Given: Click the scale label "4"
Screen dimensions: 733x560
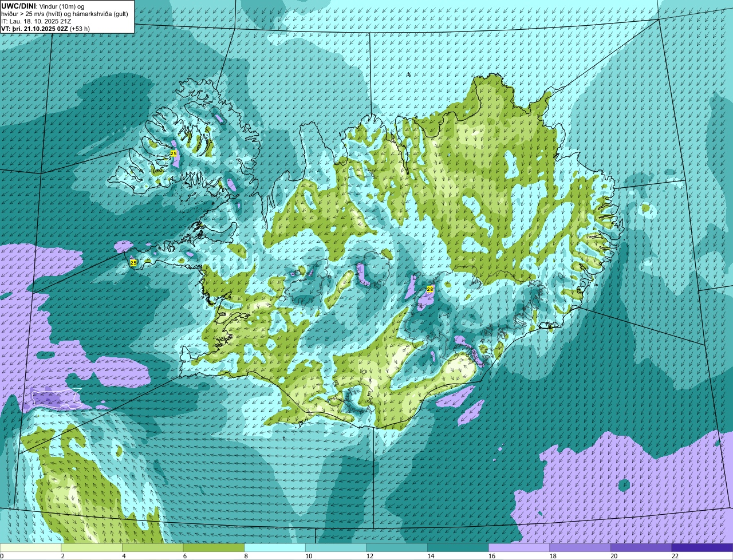Looking at the screenshot, I should [x=124, y=556].
